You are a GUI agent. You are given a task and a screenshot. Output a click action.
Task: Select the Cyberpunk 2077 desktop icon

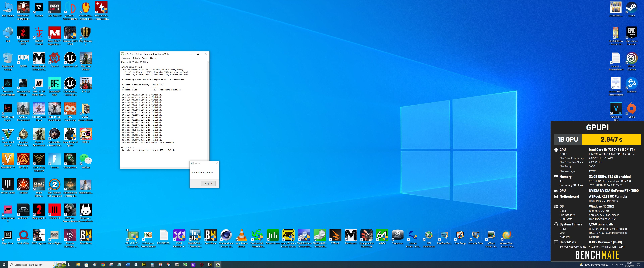click(23, 36)
